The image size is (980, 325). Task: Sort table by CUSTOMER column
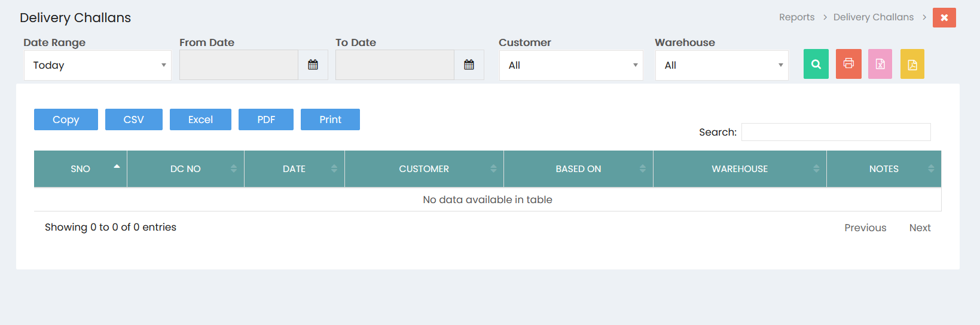[x=424, y=169]
